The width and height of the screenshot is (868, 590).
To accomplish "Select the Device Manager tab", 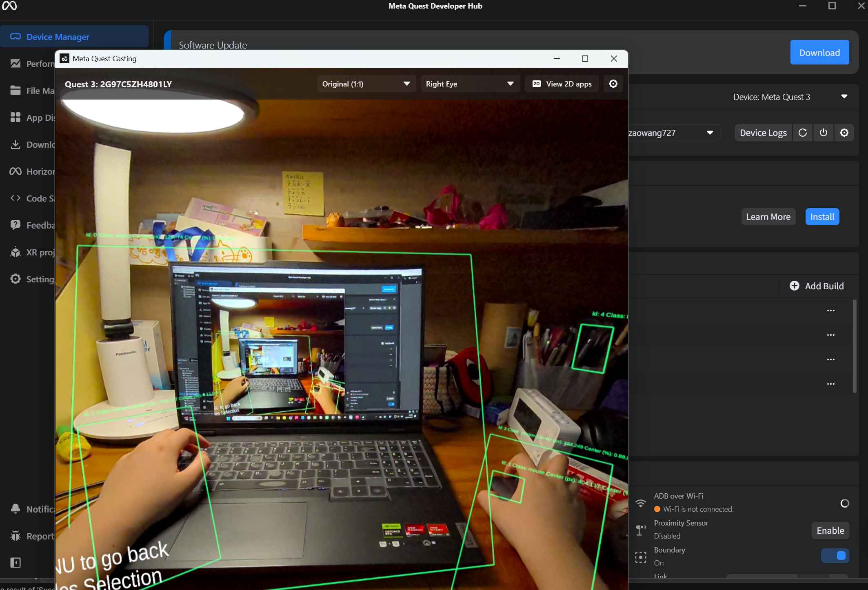I will (74, 37).
